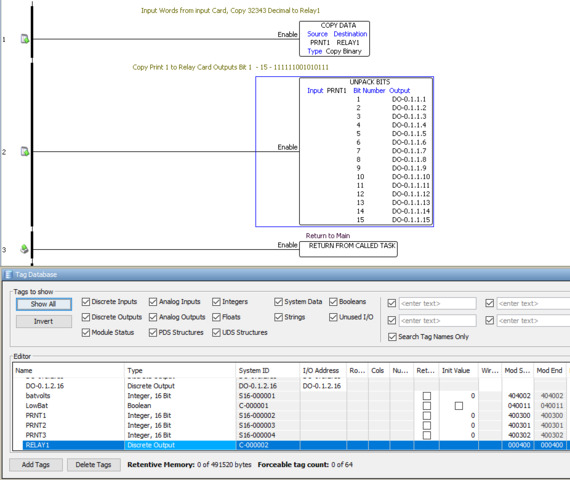The width and height of the screenshot is (570, 480).
Task: Select the UNPACK BITS instruction block
Action: click(366, 151)
